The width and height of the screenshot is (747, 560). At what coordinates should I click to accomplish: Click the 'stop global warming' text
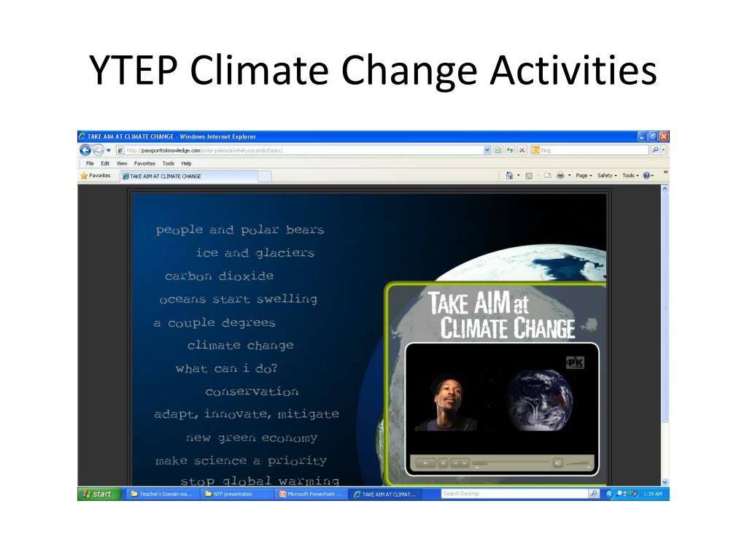[x=260, y=480]
